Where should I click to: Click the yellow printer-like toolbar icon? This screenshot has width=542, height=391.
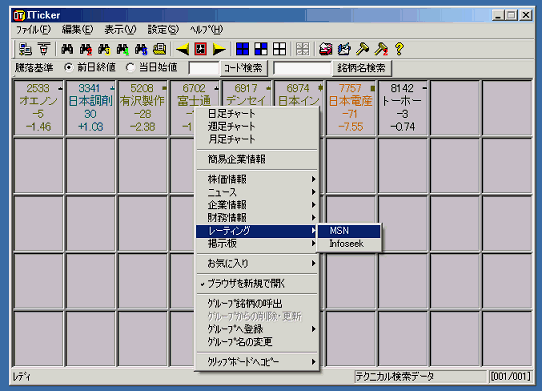tap(159, 49)
